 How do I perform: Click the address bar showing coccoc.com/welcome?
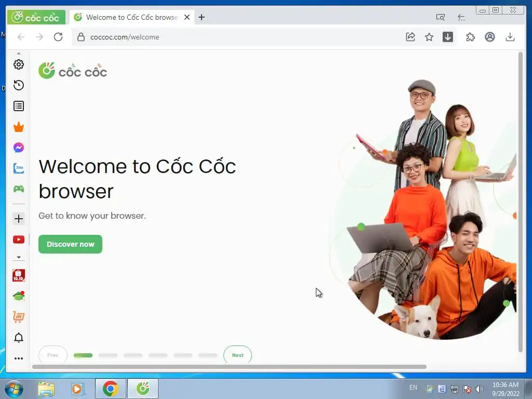[237, 37]
